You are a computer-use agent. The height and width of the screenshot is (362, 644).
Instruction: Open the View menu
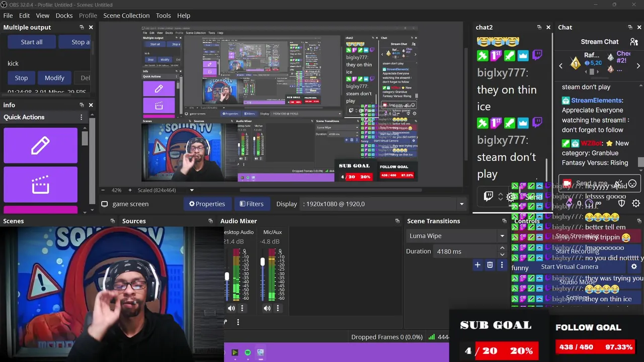[x=43, y=16]
